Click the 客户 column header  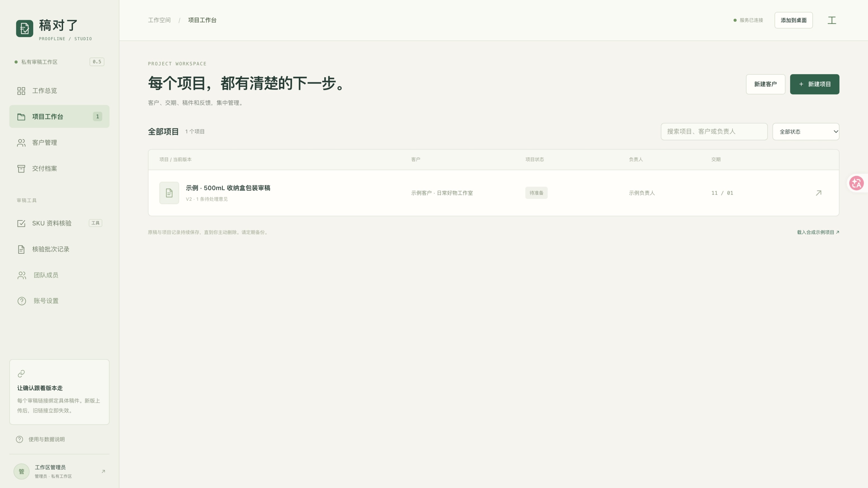(x=416, y=160)
